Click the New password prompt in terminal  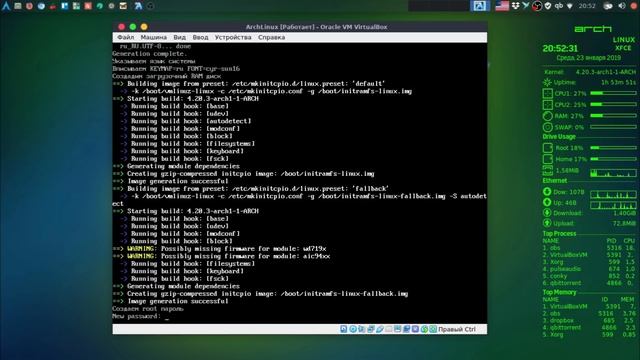tap(136, 316)
